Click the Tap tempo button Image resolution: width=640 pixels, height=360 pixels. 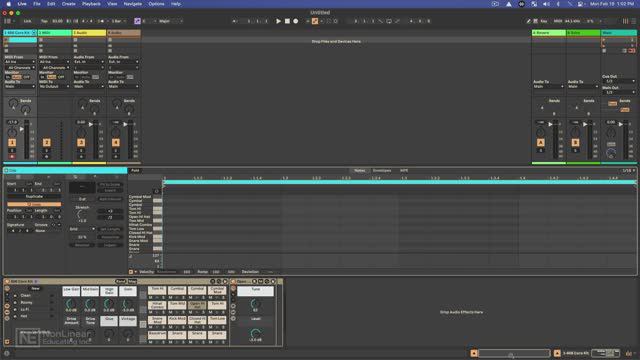44,21
